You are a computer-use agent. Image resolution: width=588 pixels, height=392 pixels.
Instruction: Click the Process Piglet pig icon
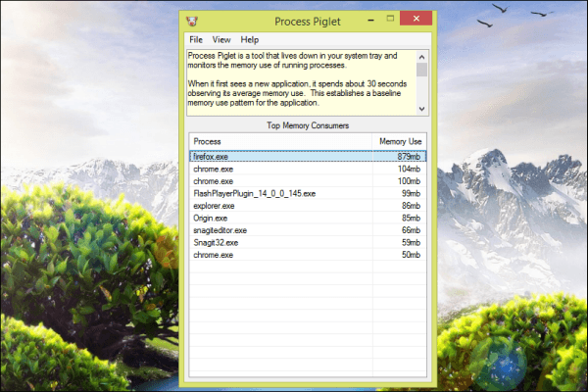click(192, 21)
